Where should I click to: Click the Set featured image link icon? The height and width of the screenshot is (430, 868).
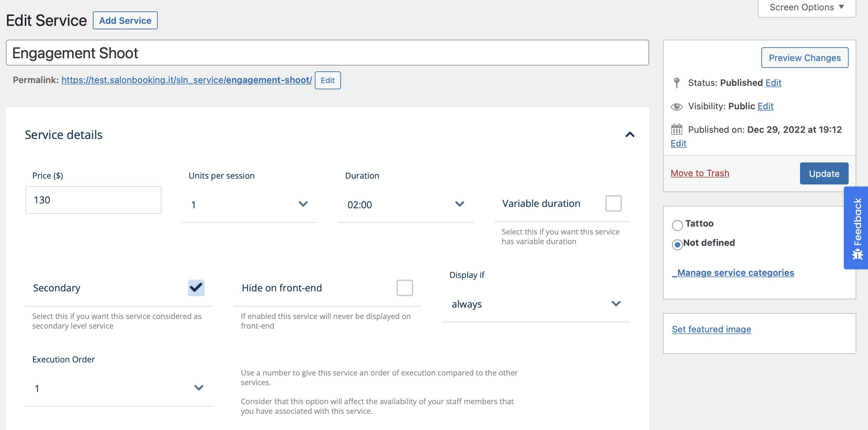711,329
